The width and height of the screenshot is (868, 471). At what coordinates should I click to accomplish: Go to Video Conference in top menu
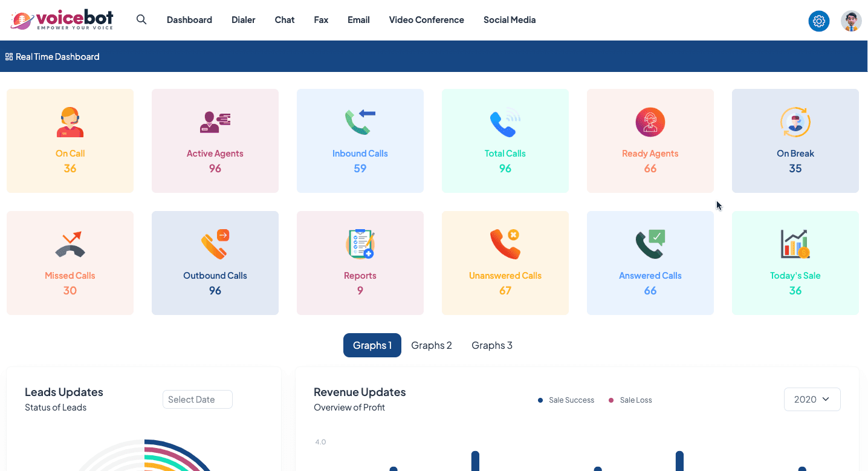click(x=426, y=20)
